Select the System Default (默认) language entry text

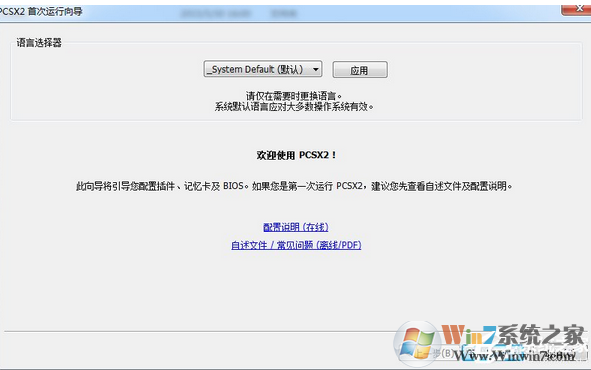click(x=255, y=69)
